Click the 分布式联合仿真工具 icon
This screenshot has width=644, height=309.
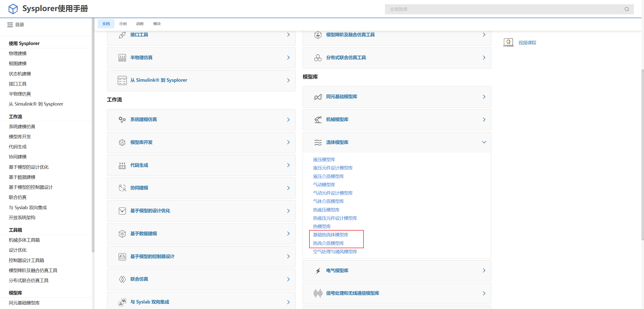[x=318, y=58]
